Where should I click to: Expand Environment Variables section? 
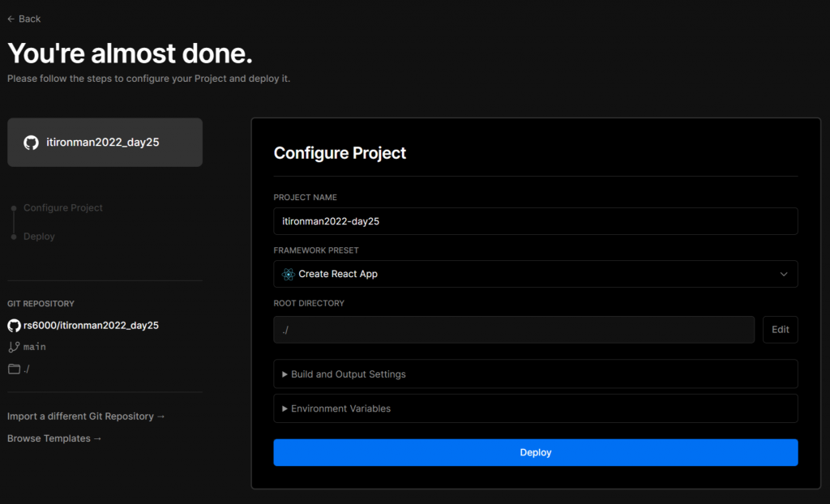click(536, 408)
